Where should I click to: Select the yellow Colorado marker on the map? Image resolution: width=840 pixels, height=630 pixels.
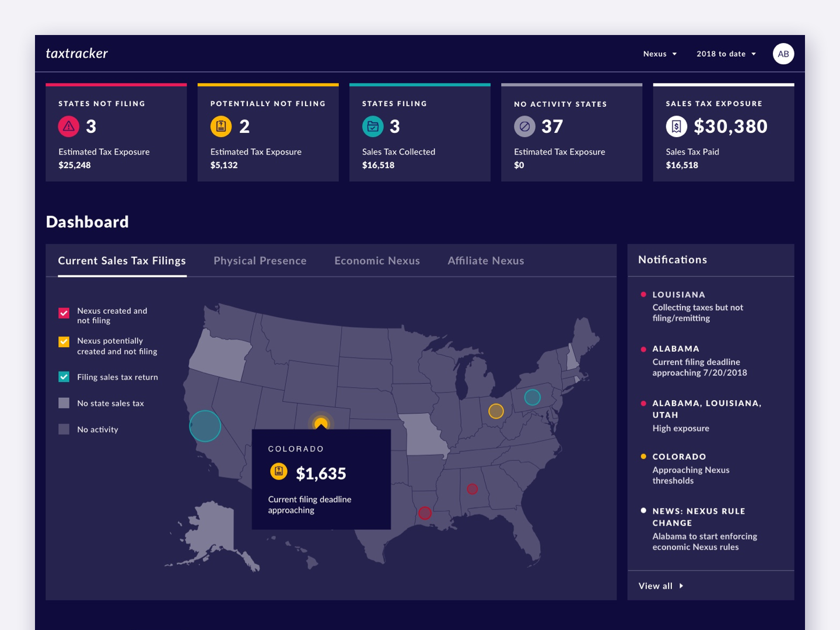[x=321, y=422]
